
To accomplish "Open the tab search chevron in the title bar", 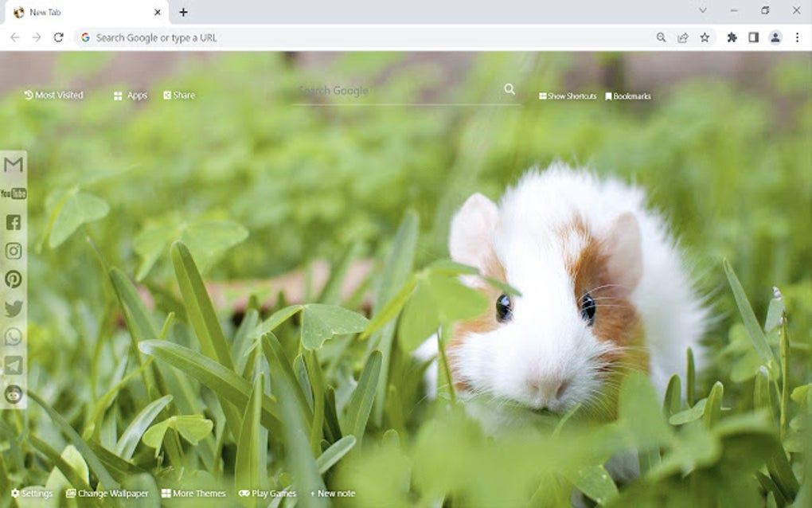I will [703, 10].
